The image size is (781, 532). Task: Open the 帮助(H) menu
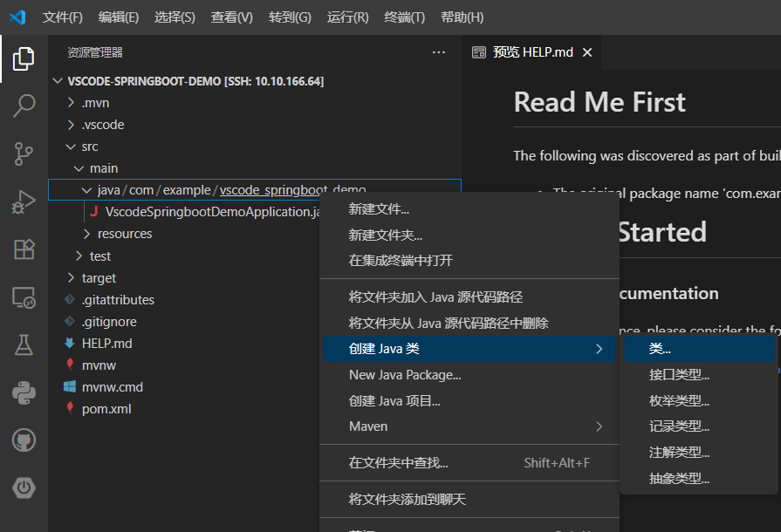click(x=462, y=17)
